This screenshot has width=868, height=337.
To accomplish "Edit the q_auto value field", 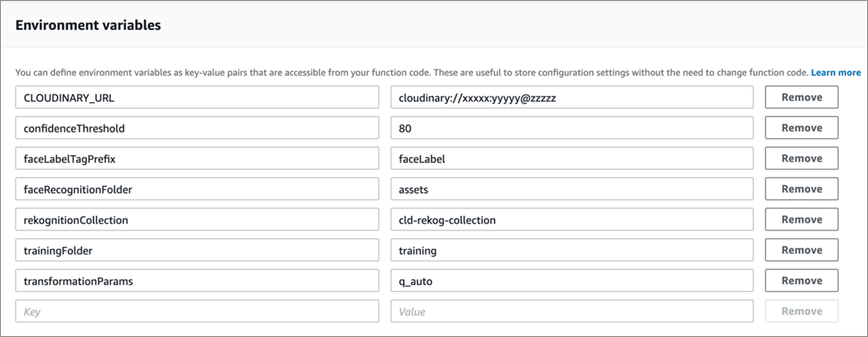I will point(572,280).
